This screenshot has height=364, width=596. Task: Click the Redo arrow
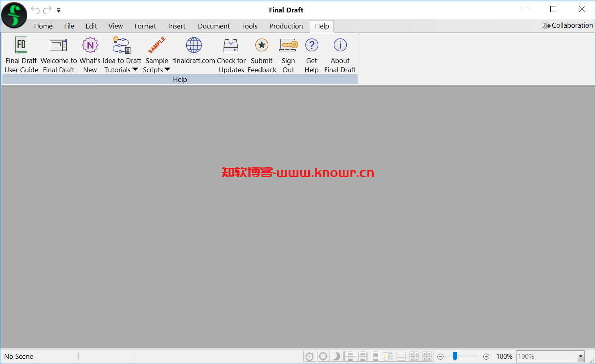coord(47,10)
